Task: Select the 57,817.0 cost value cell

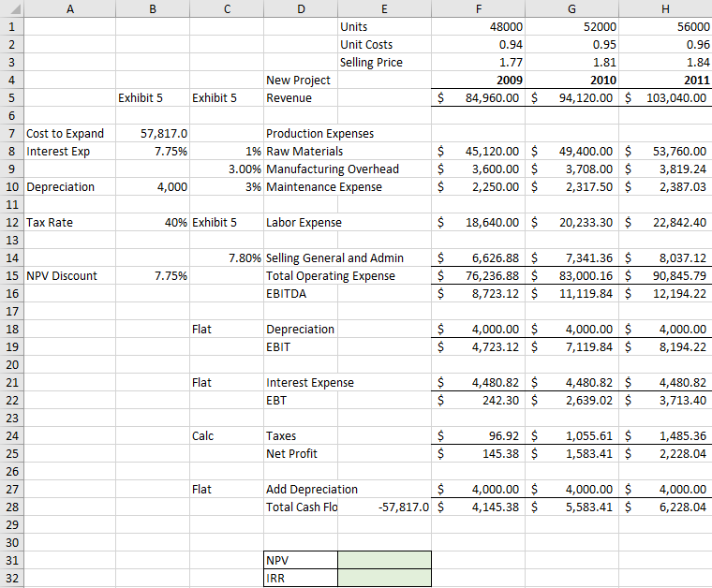Action: [153, 133]
